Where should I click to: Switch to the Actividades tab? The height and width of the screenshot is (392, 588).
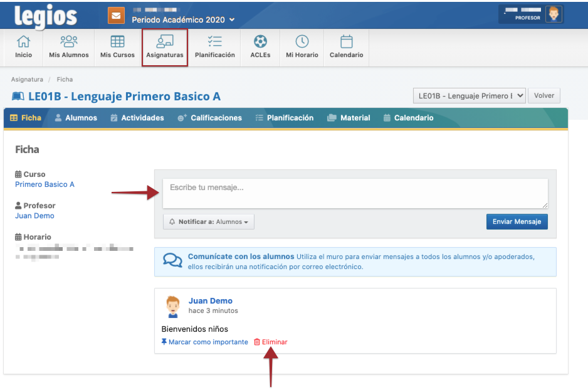[137, 118]
